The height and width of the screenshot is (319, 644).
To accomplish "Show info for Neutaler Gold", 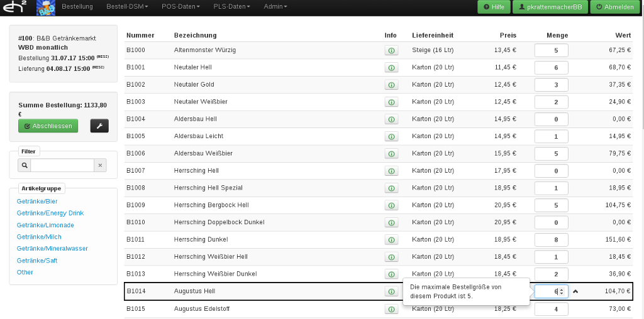I will click(x=391, y=85).
